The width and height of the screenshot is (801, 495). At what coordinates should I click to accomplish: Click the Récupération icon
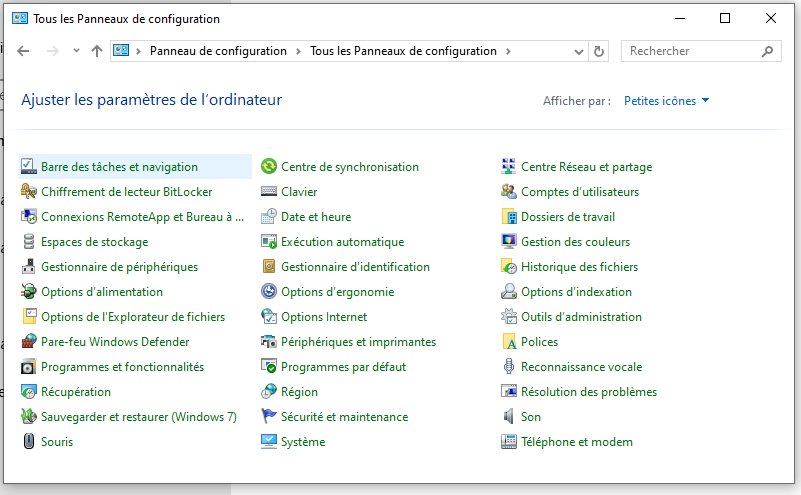tap(29, 392)
